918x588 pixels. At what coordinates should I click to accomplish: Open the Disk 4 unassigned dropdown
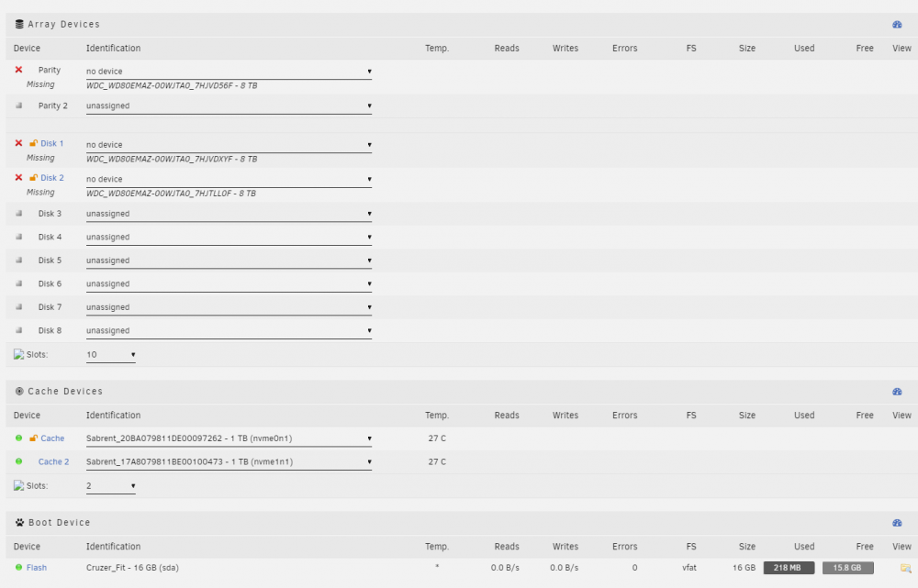(229, 237)
